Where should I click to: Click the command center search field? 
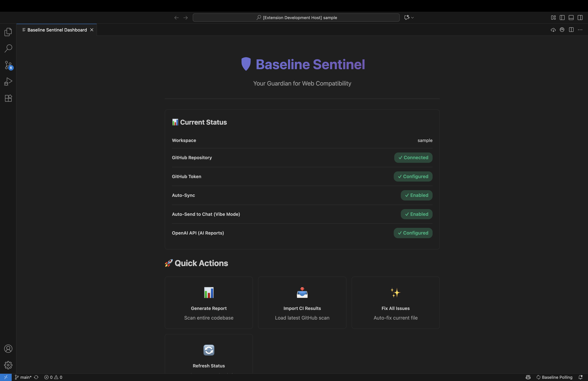coord(296,18)
